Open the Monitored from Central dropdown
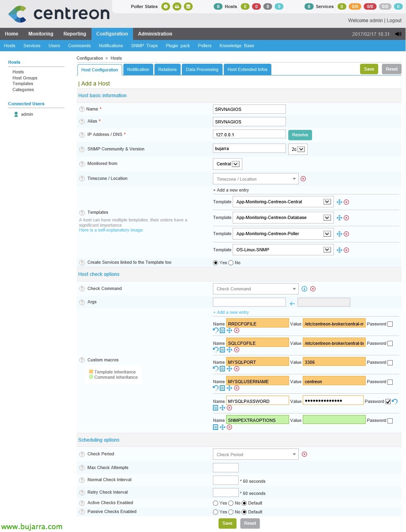The height and width of the screenshot is (532, 406). point(227,164)
